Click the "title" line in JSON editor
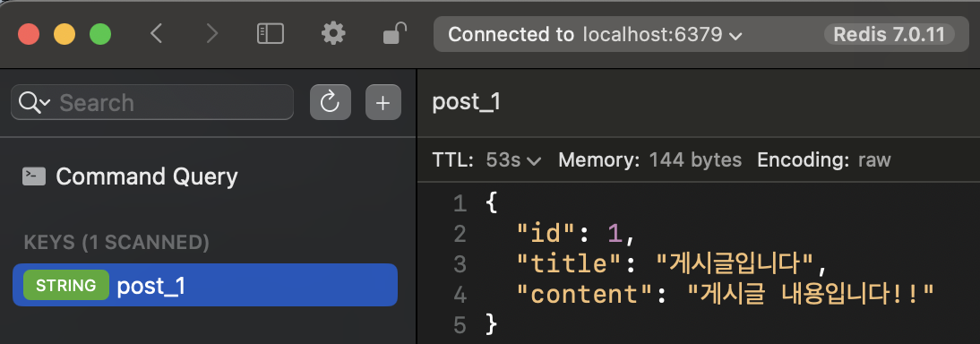The width and height of the screenshot is (980, 344). click(x=671, y=264)
